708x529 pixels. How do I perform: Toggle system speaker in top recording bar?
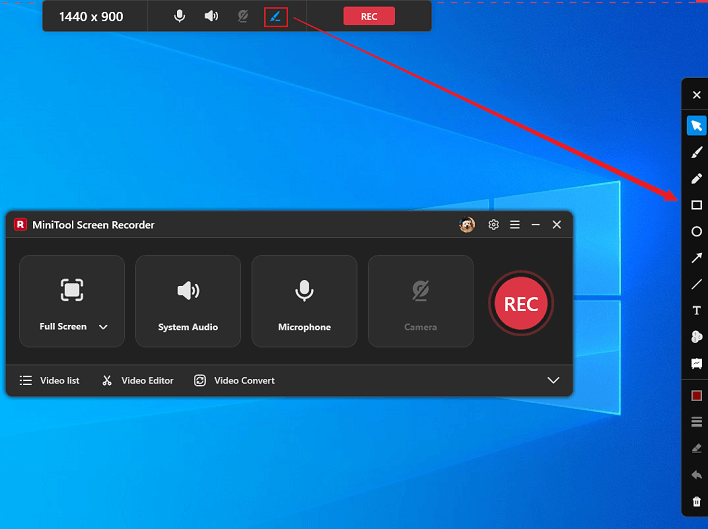pyautogui.click(x=211, y=16)
